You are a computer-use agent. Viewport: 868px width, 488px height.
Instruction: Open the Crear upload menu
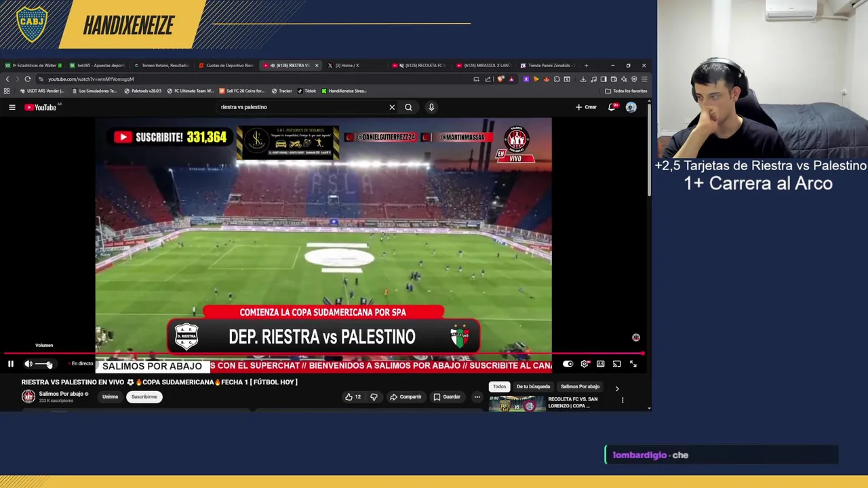[x=586, y=107]
